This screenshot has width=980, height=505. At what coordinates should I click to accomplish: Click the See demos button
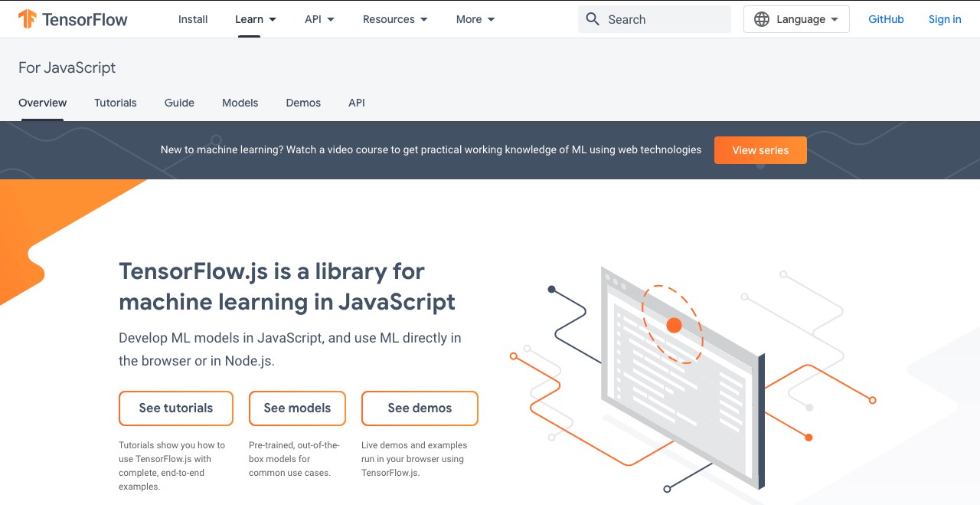(420, 408)
